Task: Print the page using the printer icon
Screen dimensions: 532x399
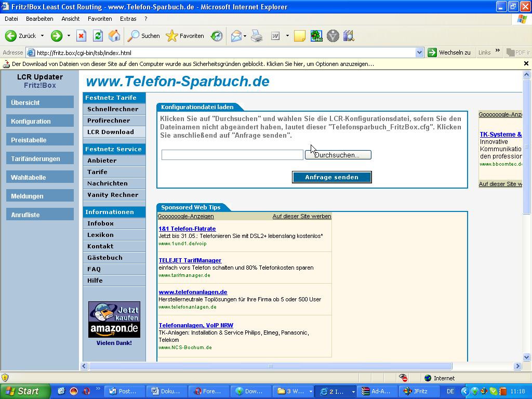Action: click(257, 36)
